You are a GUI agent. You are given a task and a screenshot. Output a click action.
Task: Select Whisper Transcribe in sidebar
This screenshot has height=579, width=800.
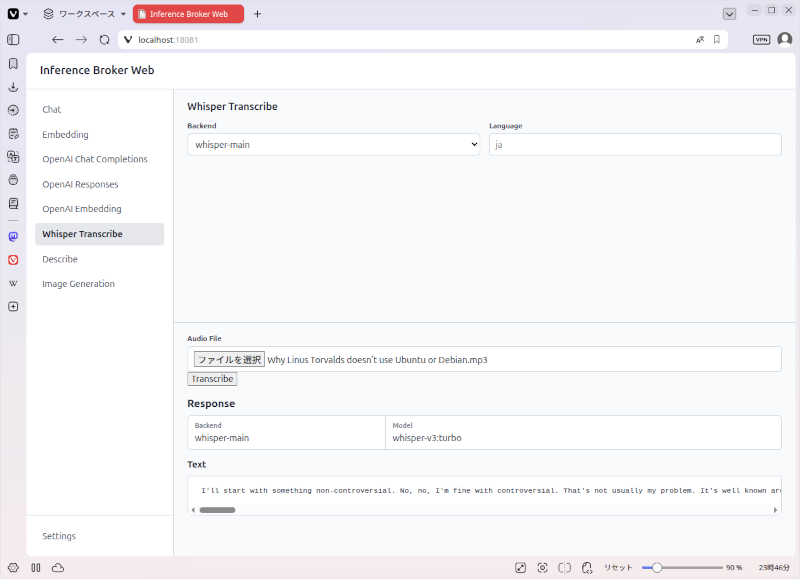pyautogui.click(x=99, y=234)
